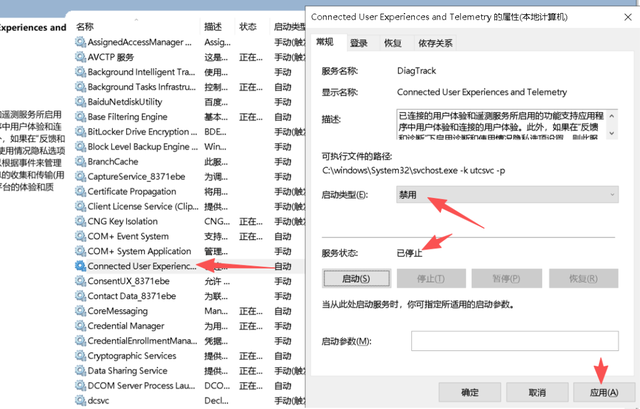This screenshot has width=640, height=409.
Task: Click the BitLocker Drive Encryption gear icon
Action: click(x=80, y=131)
